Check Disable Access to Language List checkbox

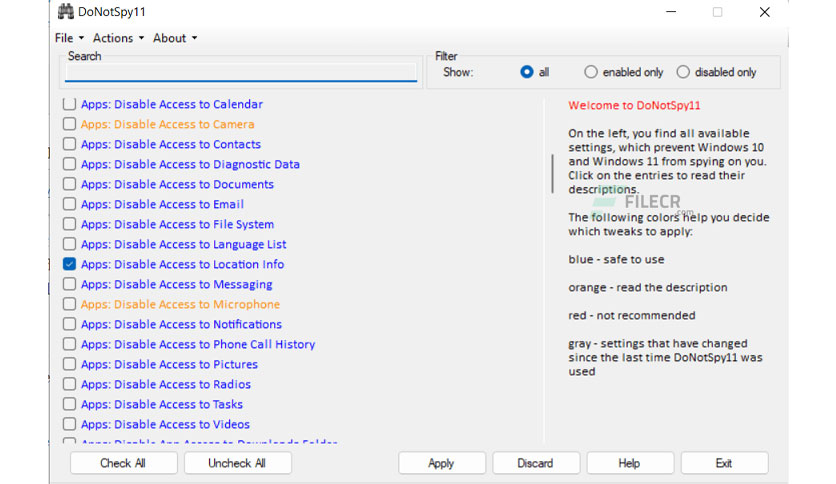tap(69, 244)
